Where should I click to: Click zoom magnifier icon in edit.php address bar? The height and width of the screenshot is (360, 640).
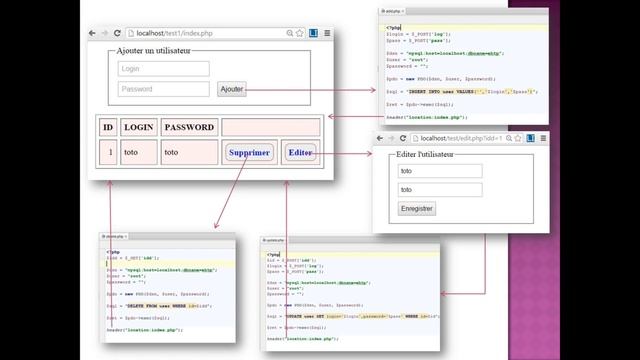(x=509, y=138)
